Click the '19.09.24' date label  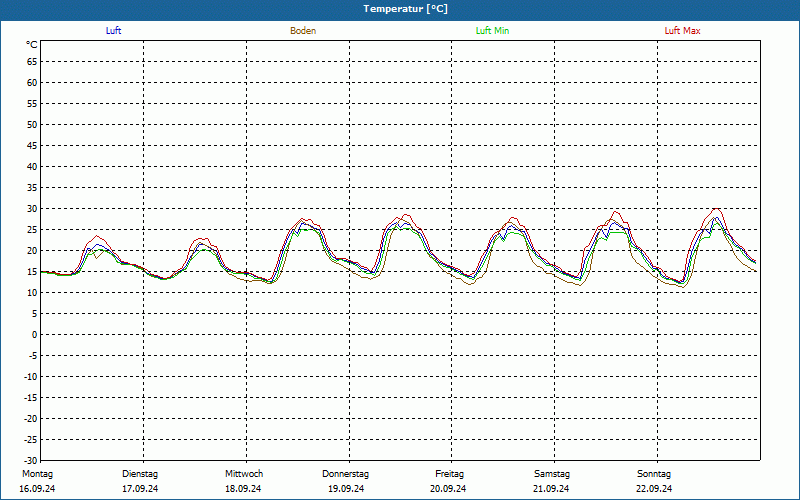(346, 489)
